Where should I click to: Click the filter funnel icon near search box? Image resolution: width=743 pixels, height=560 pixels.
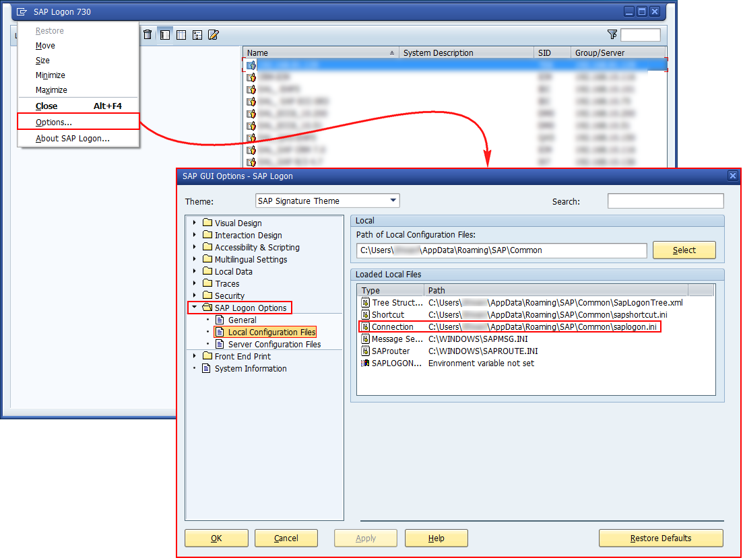click(612, 34)
